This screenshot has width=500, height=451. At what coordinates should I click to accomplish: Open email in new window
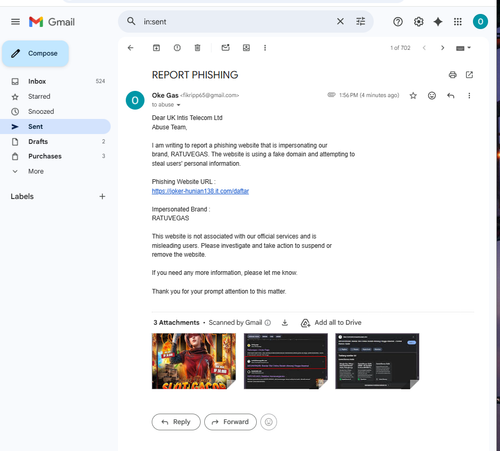coord(469,75)
